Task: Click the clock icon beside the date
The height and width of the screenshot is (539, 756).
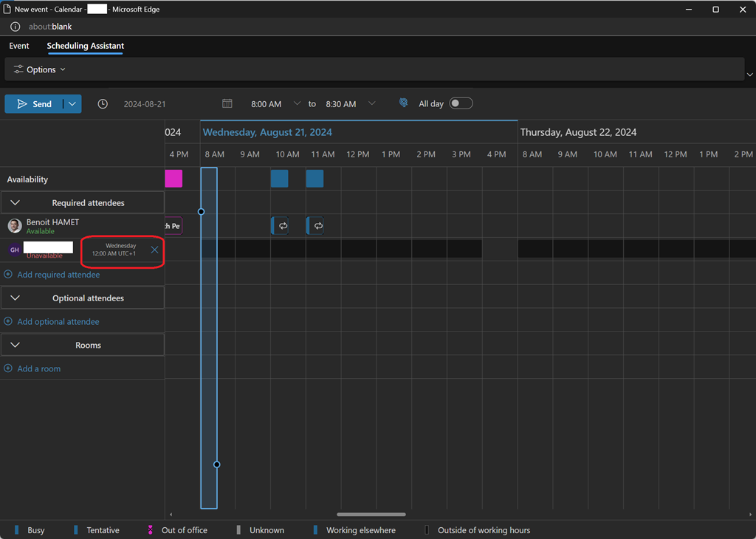Action: coord(103,104)
